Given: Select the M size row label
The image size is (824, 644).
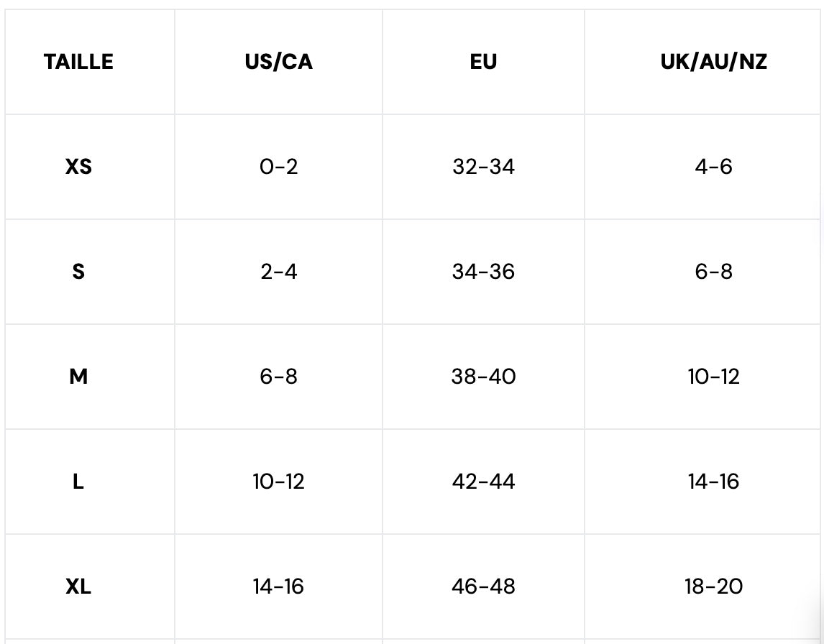Looking at the screenshot, I should click(78, 377).
